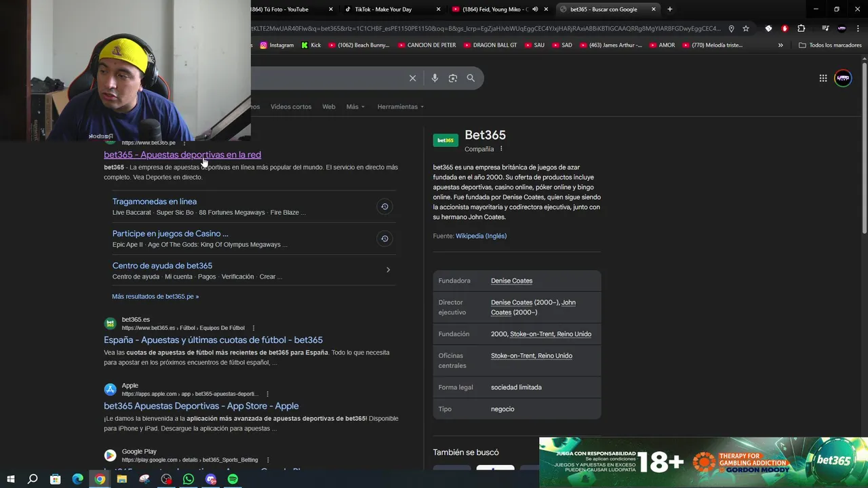Open a new browser tab
The image size is (868, 488).
[x=669, y=9]
